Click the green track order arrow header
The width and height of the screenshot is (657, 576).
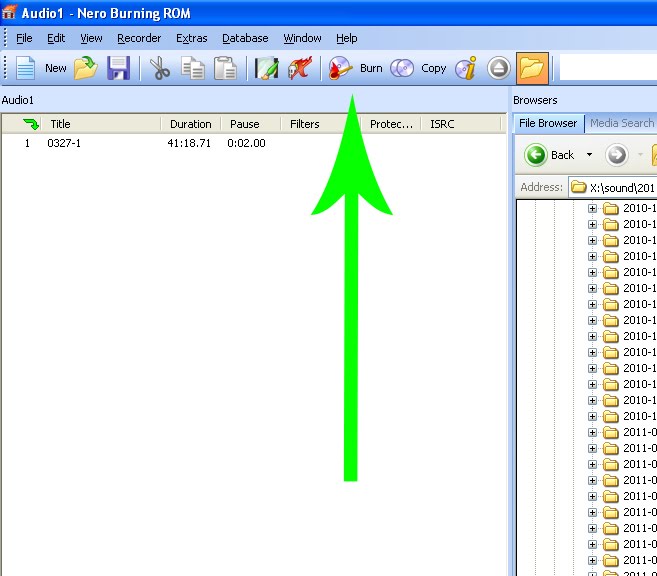31,124
